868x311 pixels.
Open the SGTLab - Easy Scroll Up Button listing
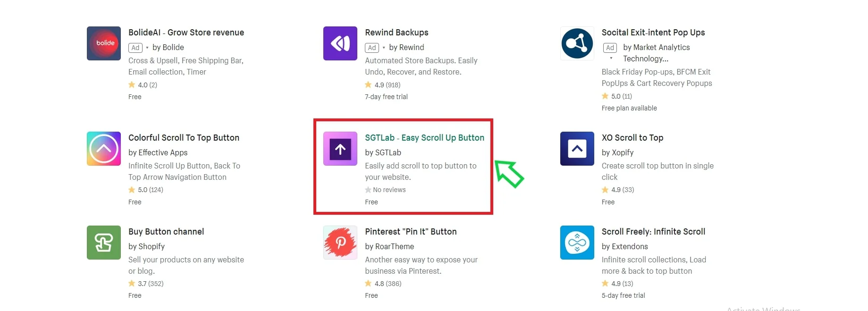point(424,137)
